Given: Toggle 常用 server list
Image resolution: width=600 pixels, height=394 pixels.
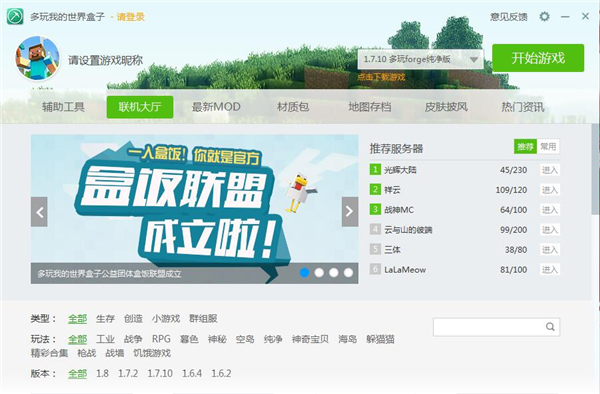Looking at the screenshot, I should tap(548, 147).
